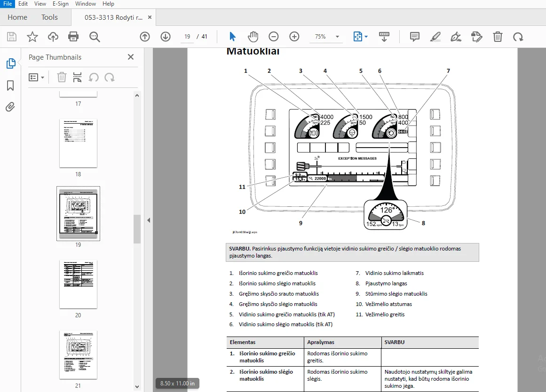Click the fit page view icon
Screen dimensions: 546x392
point(357,37)
